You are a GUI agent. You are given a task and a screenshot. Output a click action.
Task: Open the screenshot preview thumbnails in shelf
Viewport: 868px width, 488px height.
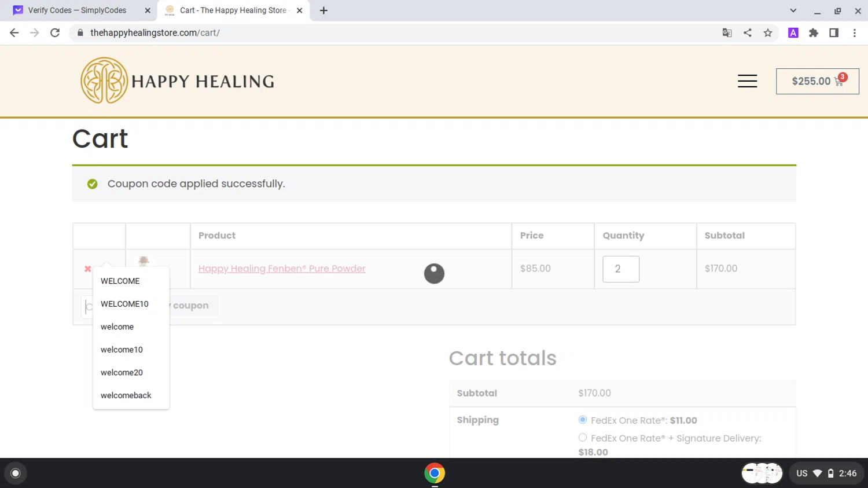[762, 473]
